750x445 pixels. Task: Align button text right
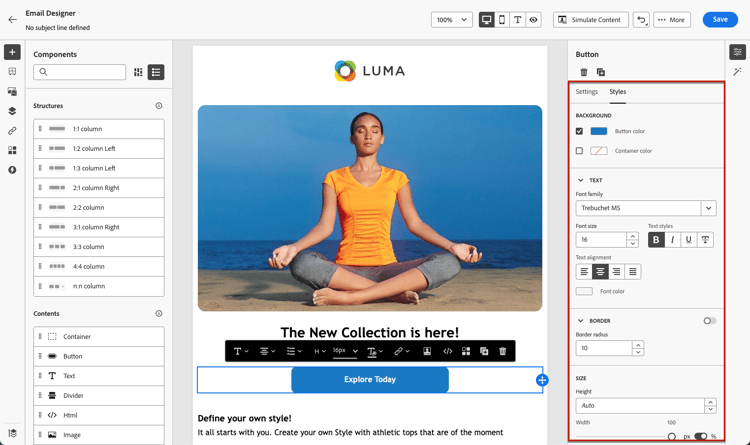tap(617, 272)
